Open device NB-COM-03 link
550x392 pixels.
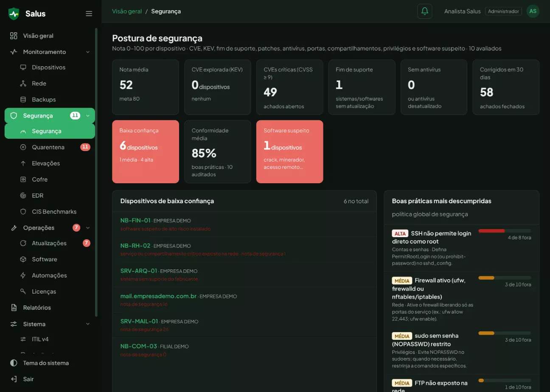pyautogui.click(x=139, y=346)
